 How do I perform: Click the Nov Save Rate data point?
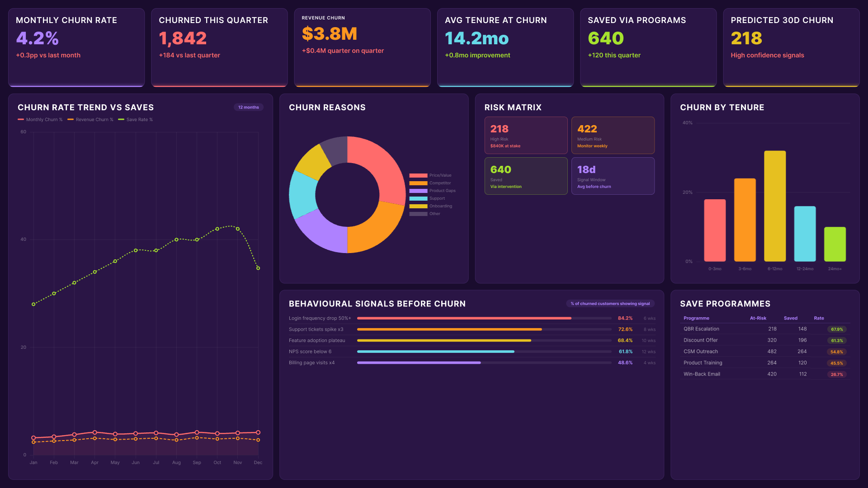click(x=238, y=229)
